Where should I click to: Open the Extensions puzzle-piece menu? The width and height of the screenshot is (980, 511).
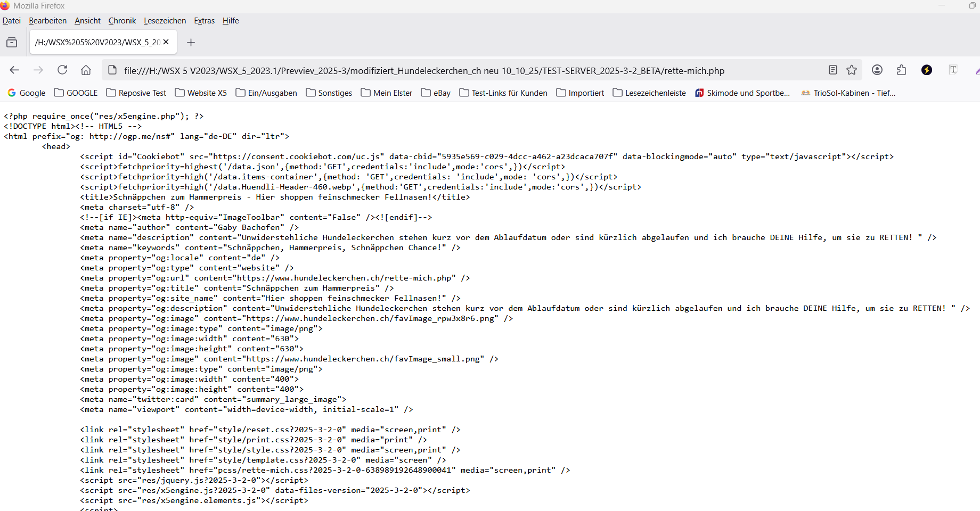coord(901,70)
